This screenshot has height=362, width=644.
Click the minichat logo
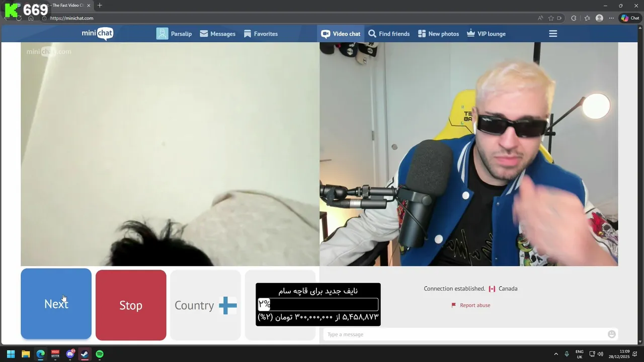point(98,34)
